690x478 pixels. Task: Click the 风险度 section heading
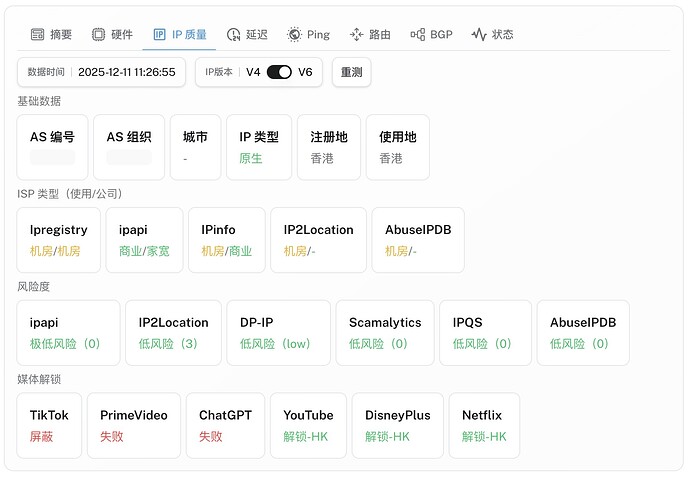coord(33,287)
